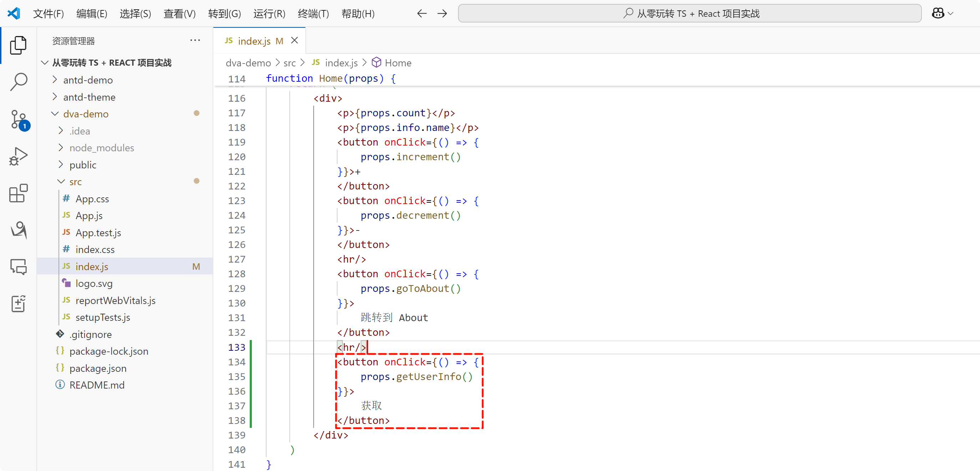Open Run and Debug view
Viewport: 980px width, 471px height.
tap(18, 156)
